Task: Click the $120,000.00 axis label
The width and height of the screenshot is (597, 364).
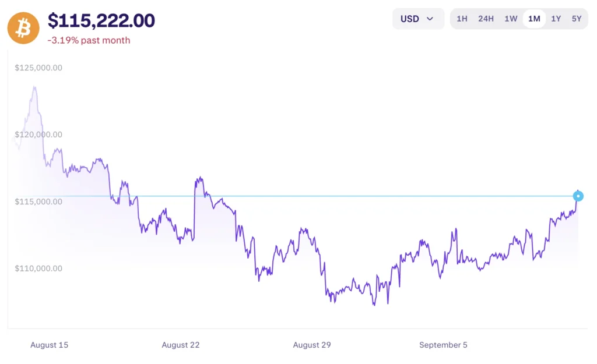Action: pyautogui.click(x=38, y=135)
